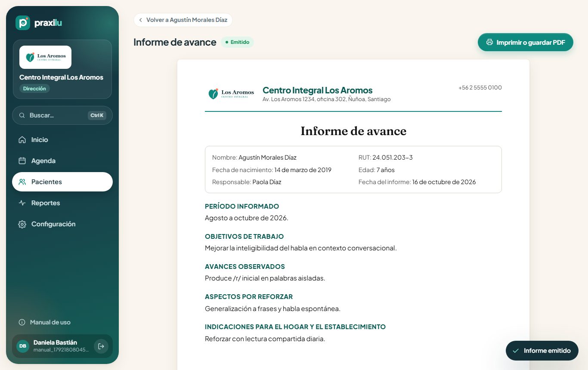Screen dimensions: 588x370
Task: Click the Ctrl K shortcut badge
Action: (97, 115)
